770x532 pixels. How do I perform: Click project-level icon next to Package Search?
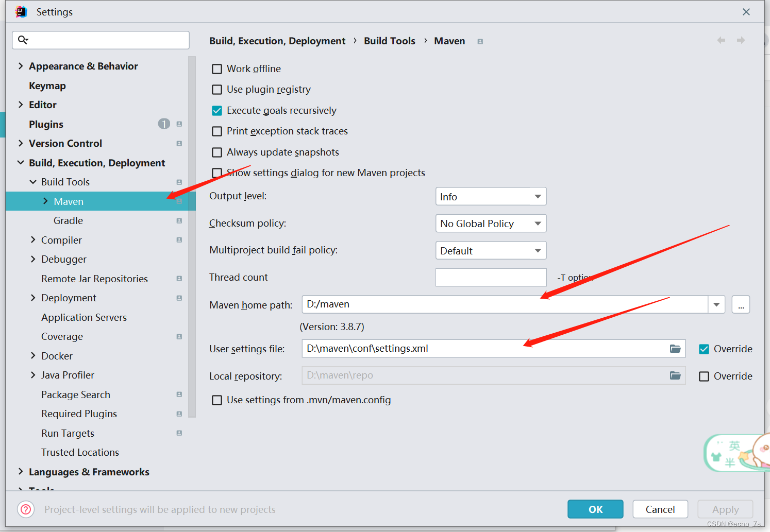(x=179, y=394)
